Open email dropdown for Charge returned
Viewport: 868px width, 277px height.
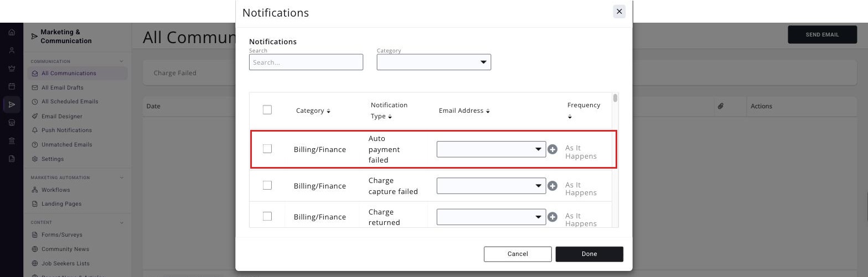tap(491, 217)
